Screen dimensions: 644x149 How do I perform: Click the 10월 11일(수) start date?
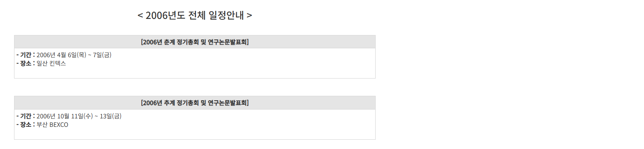coord(75,116)
